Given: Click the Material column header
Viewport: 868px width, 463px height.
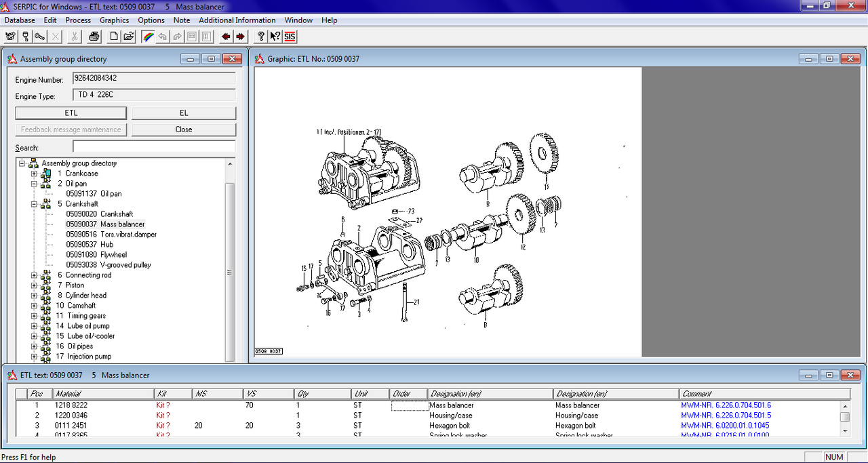Looking at the screenshot, I should pyautogui.click(x=103, y=394).
